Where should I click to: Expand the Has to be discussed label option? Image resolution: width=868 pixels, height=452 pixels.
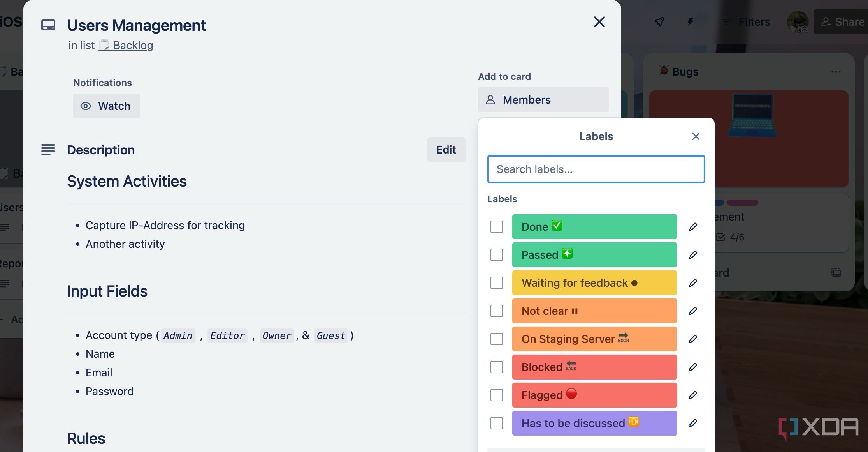click(x=692, y=423)
